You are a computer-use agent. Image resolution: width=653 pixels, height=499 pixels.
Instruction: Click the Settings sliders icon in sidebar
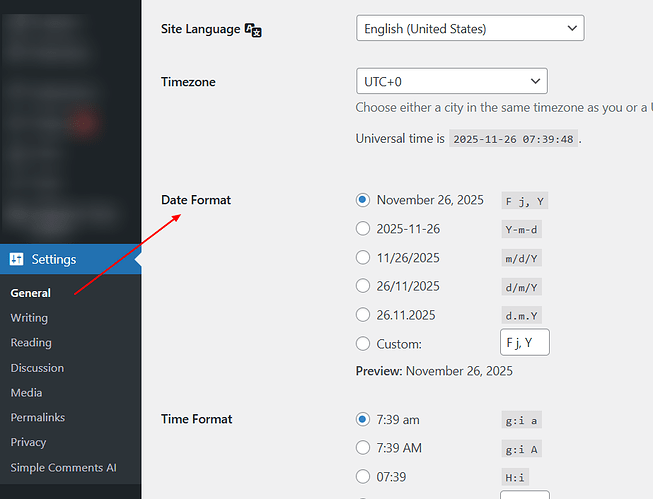pos(17,259)
